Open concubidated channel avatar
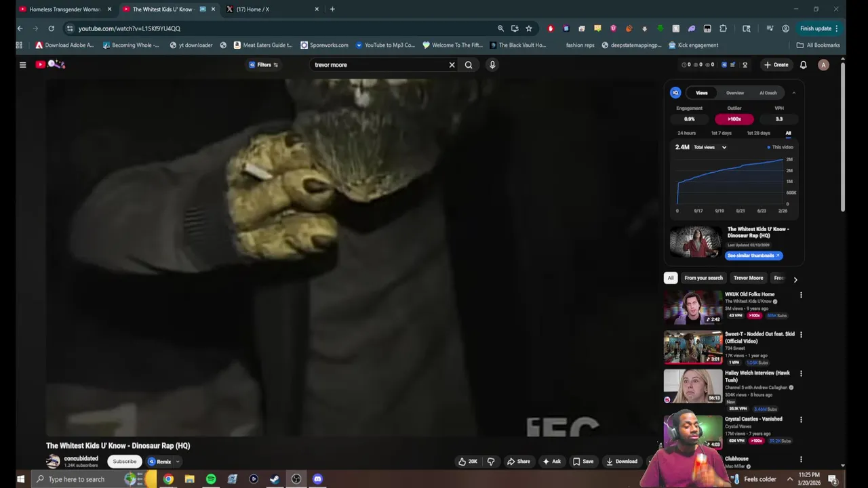Screen dimensions: 868x488 point(53,462)
